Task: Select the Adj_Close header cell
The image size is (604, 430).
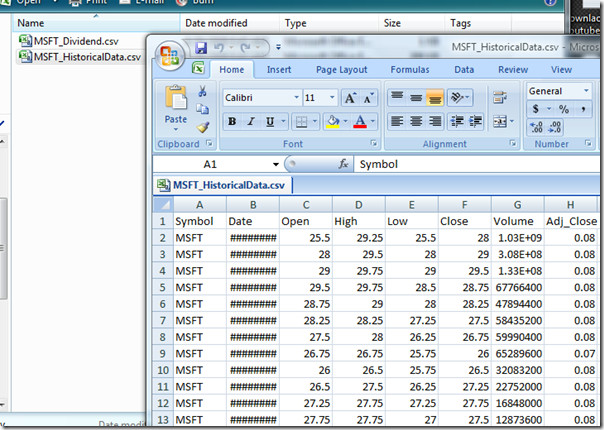Action: tap(571, 222)
